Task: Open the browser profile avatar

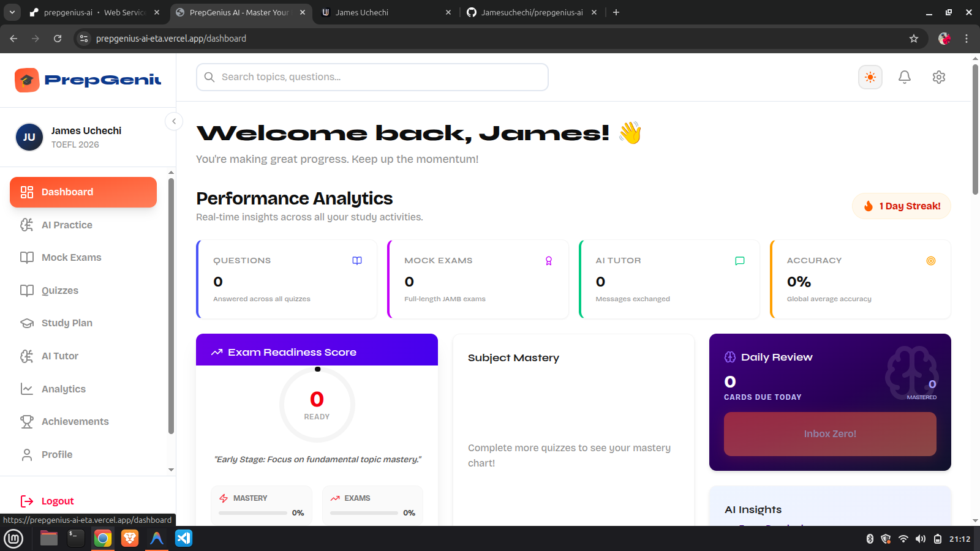Action: [x=944, y=39]
